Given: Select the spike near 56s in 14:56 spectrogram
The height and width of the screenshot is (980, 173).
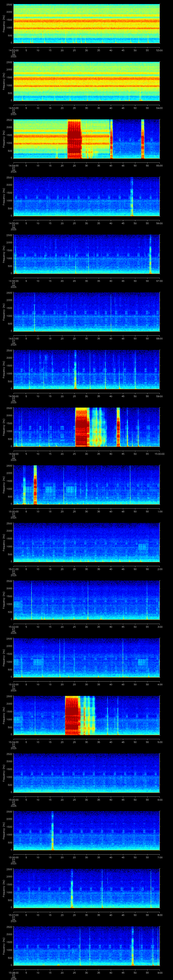Looking at the screenshot, I should coord(150,254).
